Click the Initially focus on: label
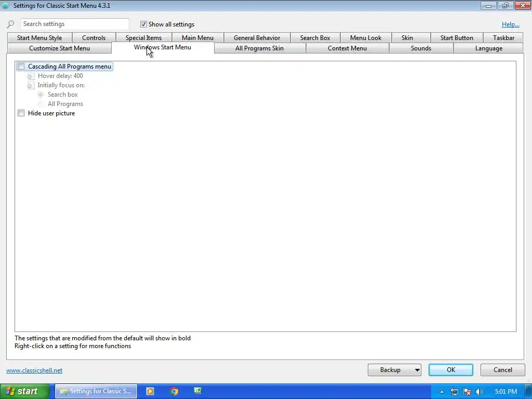532x399 pixels. coord(61,85)
